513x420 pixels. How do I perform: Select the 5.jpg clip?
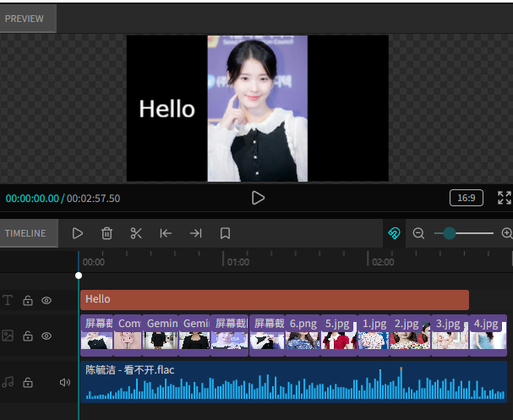[339, 335]
